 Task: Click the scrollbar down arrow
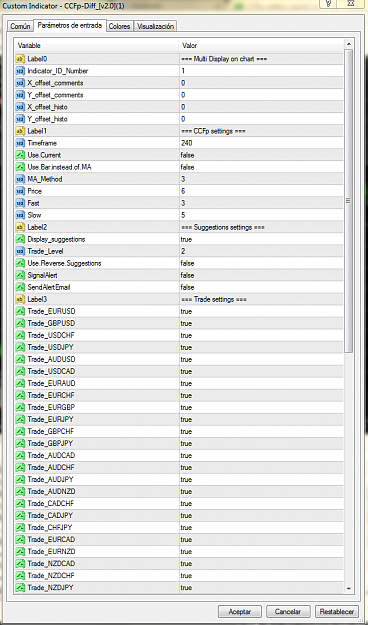coord(348,588)
